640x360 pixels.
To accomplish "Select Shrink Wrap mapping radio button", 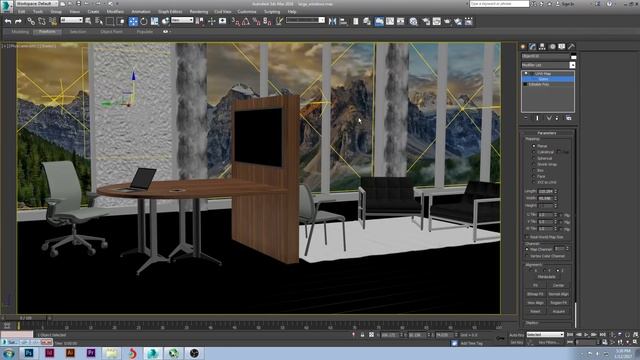I will (x=533, y=164).
